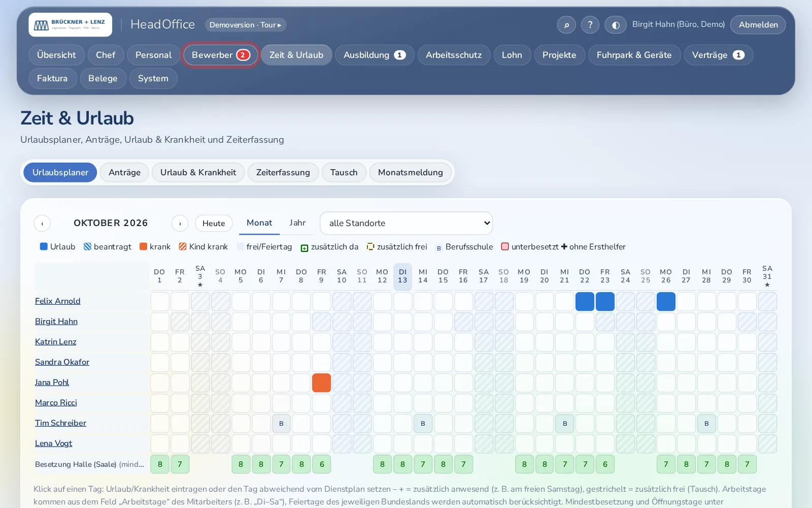Open Felix Arnold employee link
Screen dimensions: 812x508
(58, 301)
